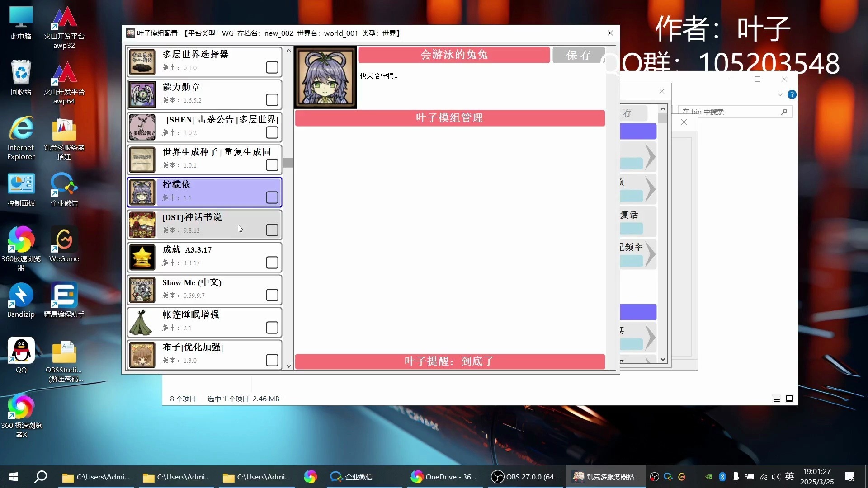
Task: Open 饥荒多服务器搭建 desktop folder
Action: coord(64,139)
